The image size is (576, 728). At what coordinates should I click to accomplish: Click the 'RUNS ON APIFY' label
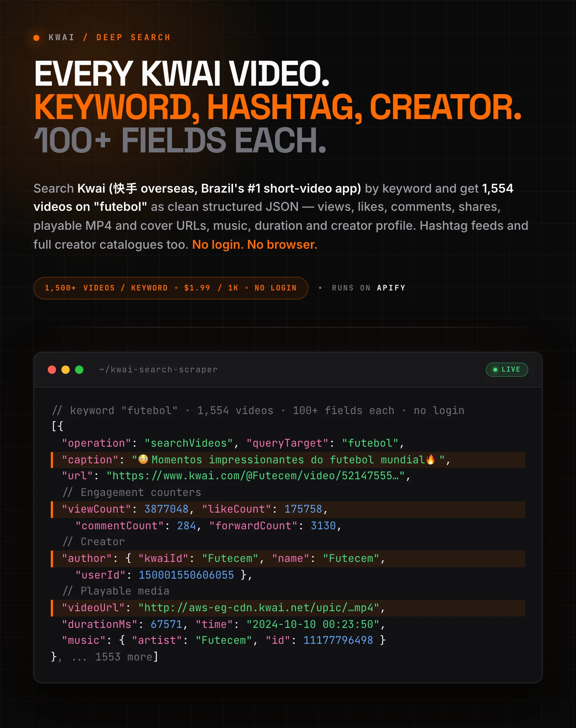pyautogui.click(x=368, y=288)
